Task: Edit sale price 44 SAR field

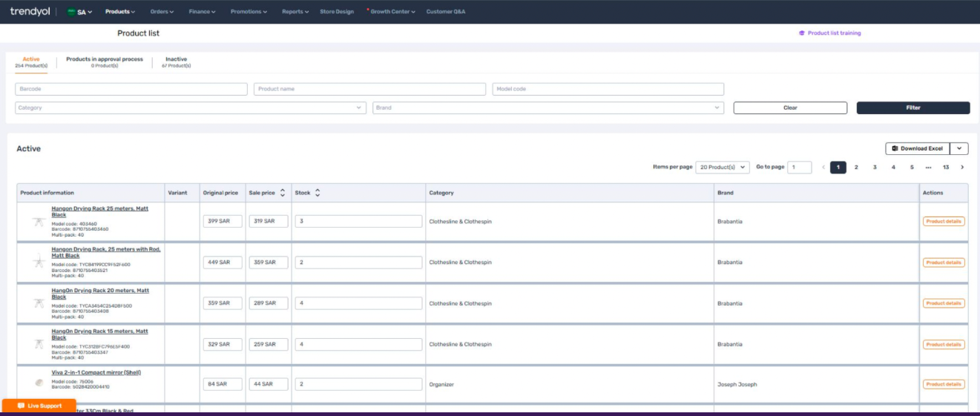Action: 268,384
